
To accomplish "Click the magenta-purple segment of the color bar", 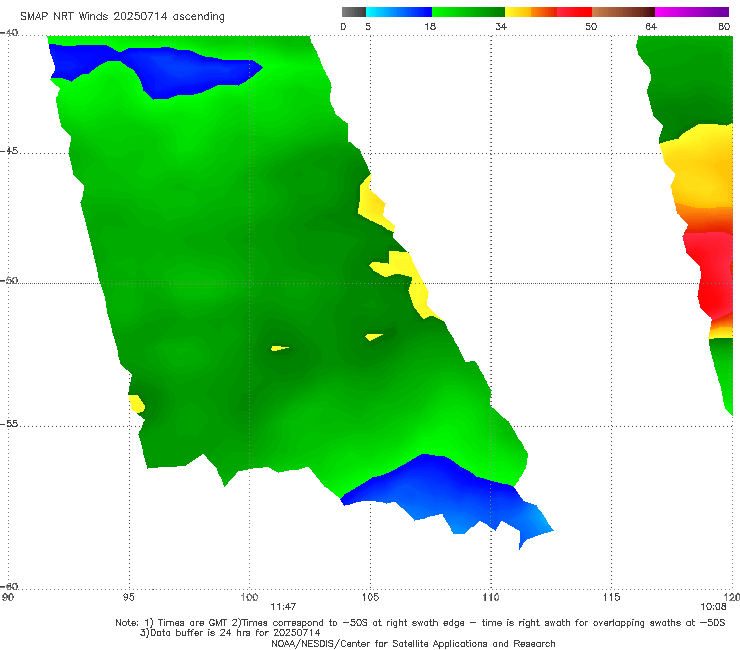I will point(692,12).
